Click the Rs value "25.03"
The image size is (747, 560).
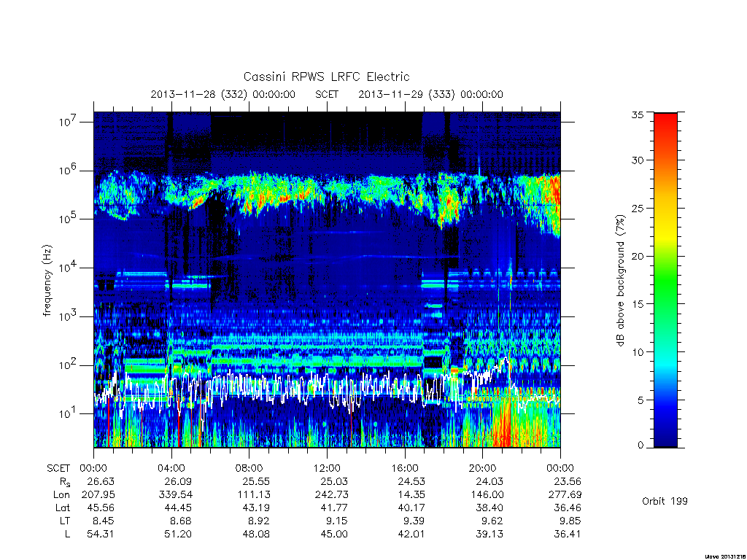334,481
